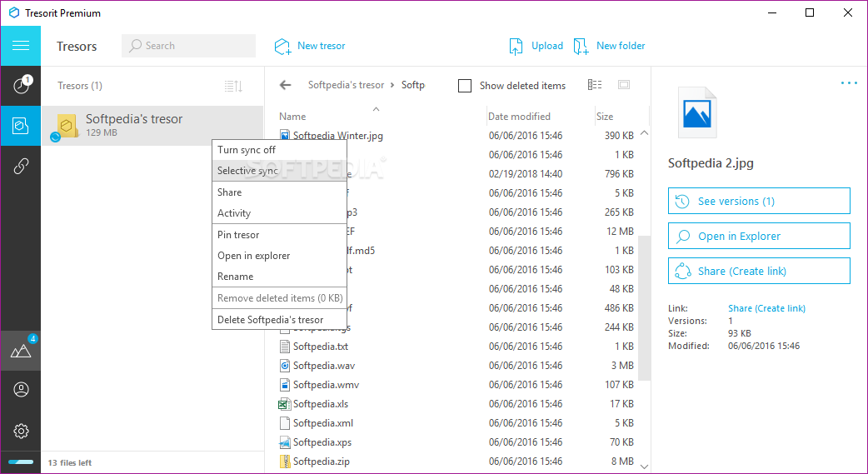This screenshot has height=474, width=868.
Task: Click the Search field
Action: (x=189, y=46)
